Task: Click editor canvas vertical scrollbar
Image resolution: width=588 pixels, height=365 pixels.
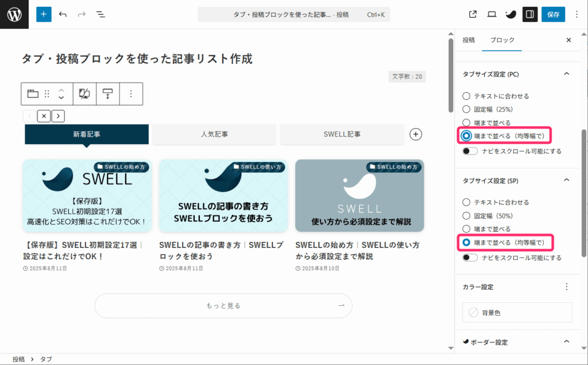Action: tap(451, 76)
